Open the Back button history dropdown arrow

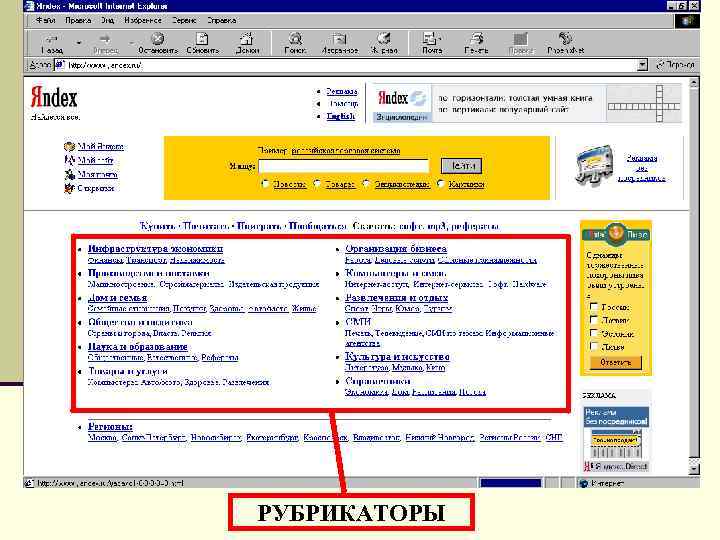point(79,43)
